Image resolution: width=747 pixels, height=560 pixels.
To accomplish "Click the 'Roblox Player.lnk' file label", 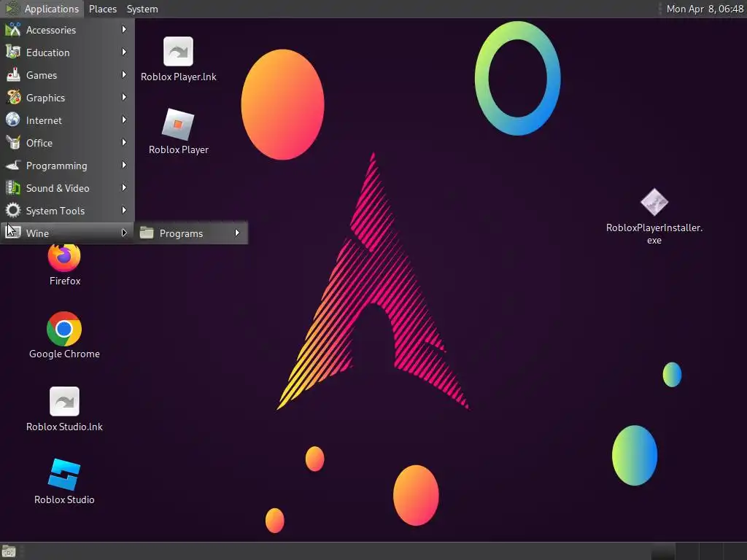I will point(179,77).
